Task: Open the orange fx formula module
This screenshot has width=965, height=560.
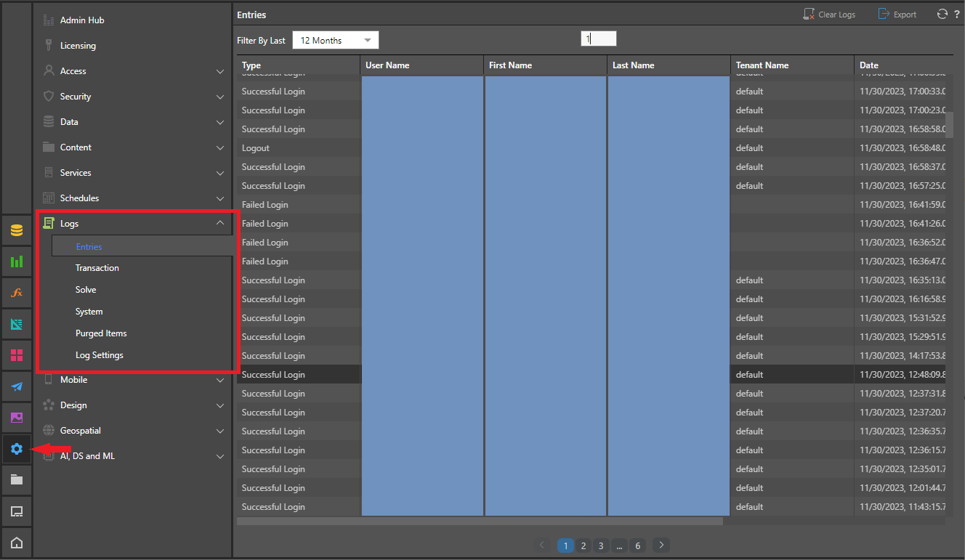Action: pos(17,293)
